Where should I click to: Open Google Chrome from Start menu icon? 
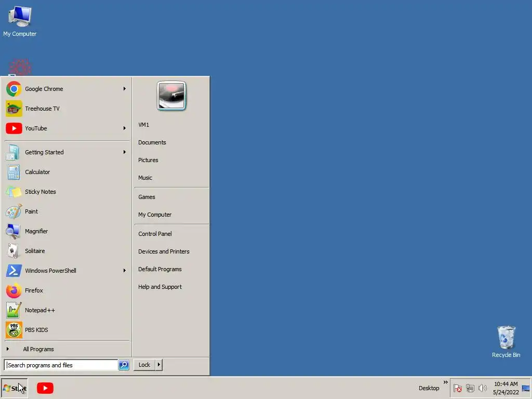point(14,89)
